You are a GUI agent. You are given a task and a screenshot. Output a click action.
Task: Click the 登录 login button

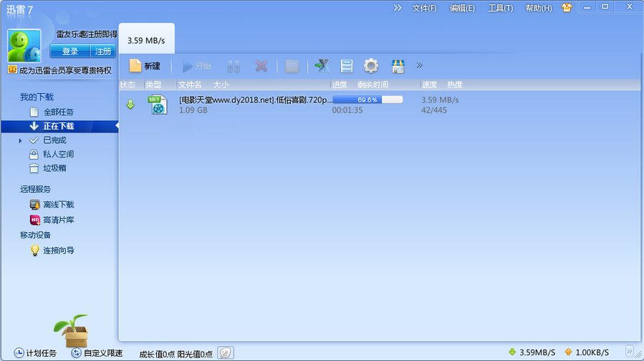tap(69, 51)
